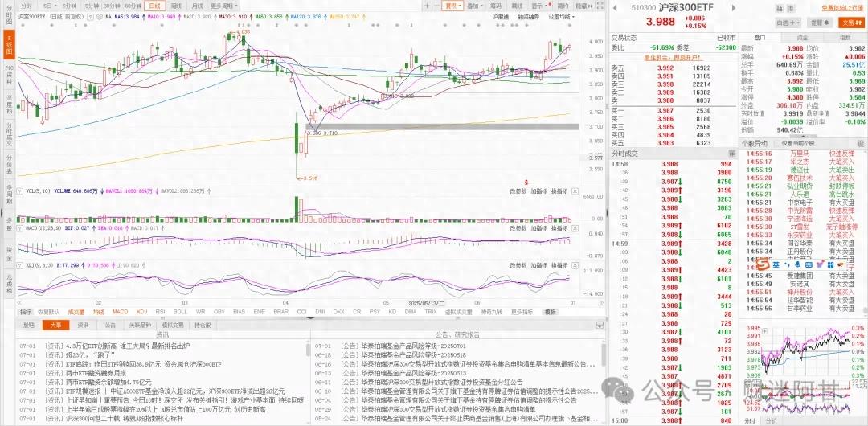Open the settings gear next to chart title

tap(99, 17)
